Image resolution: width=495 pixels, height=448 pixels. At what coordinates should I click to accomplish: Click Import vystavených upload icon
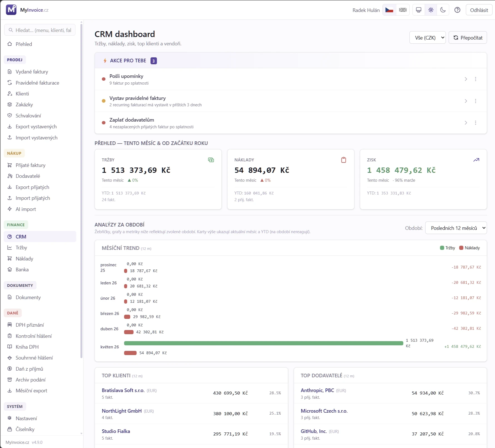click(10, 137)
